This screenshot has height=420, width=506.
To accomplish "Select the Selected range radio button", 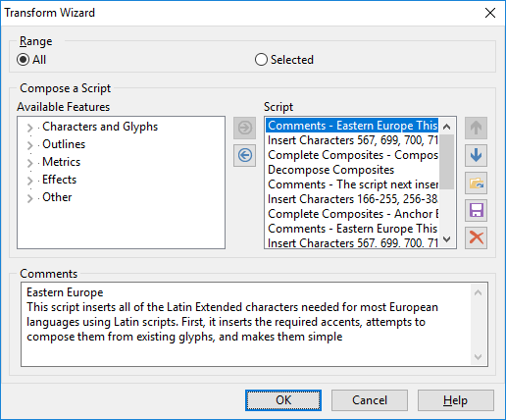I will 261,60.
